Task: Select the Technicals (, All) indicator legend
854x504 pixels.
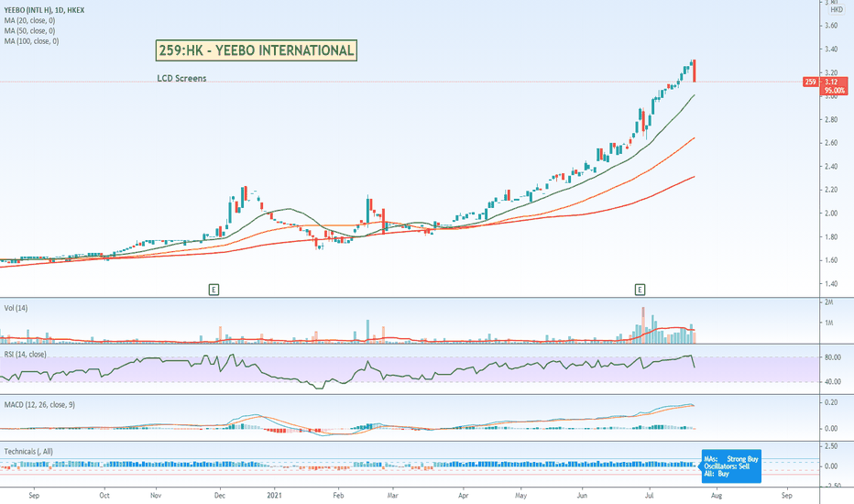Action: click(28, 451)
